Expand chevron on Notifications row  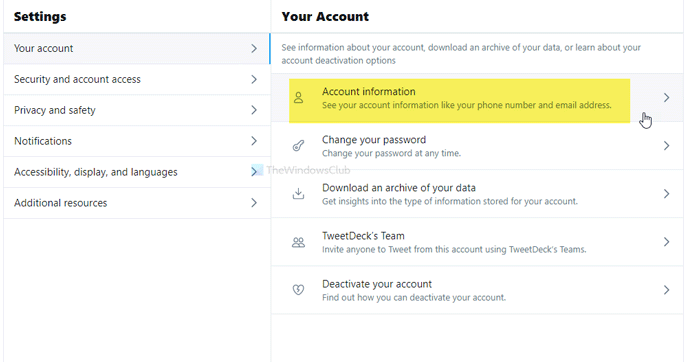254,141
